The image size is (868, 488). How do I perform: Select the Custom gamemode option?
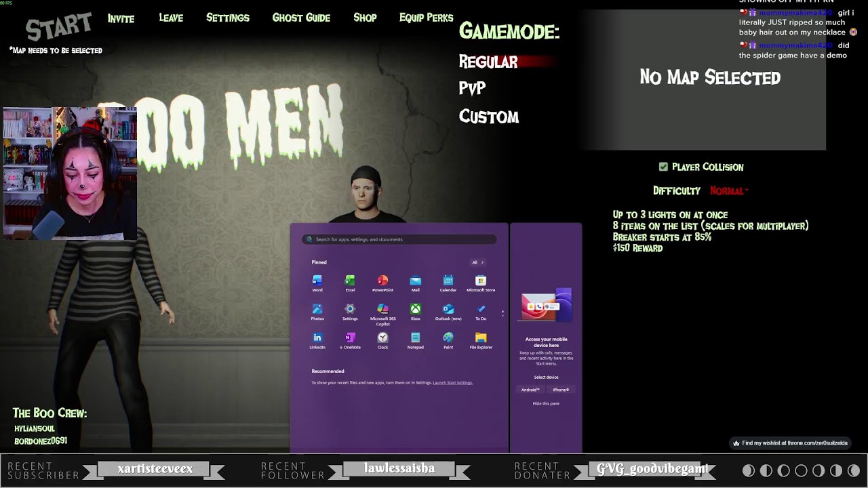[488, 117]
